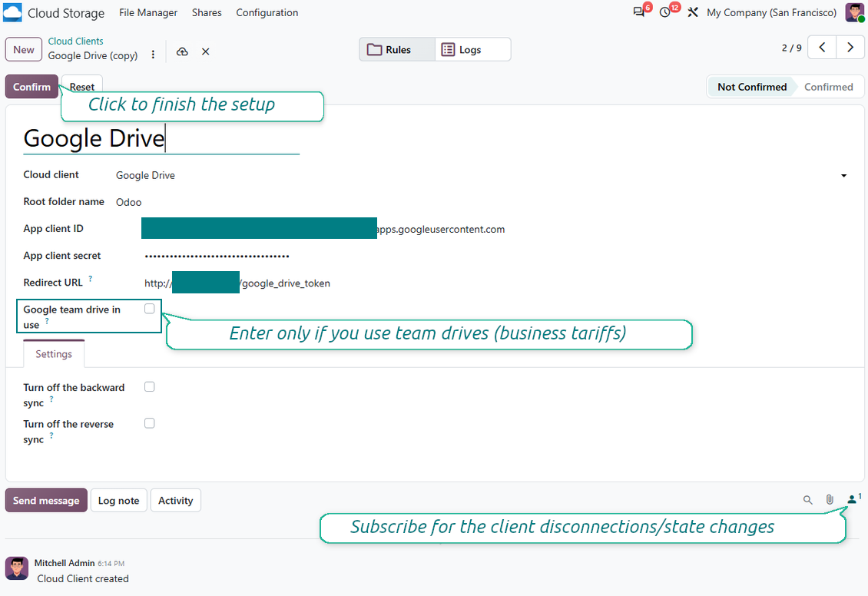Viewport: 868px width, 596px height.
Task: Show followers person icon
Action: click(x=853, y=499)
